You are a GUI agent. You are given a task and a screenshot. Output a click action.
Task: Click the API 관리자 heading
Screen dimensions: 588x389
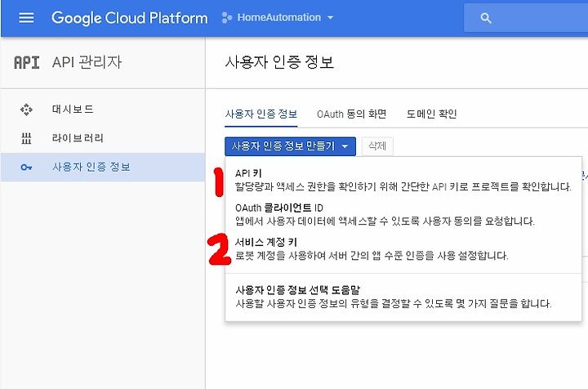pyautogui.click(x=87, y=62)
